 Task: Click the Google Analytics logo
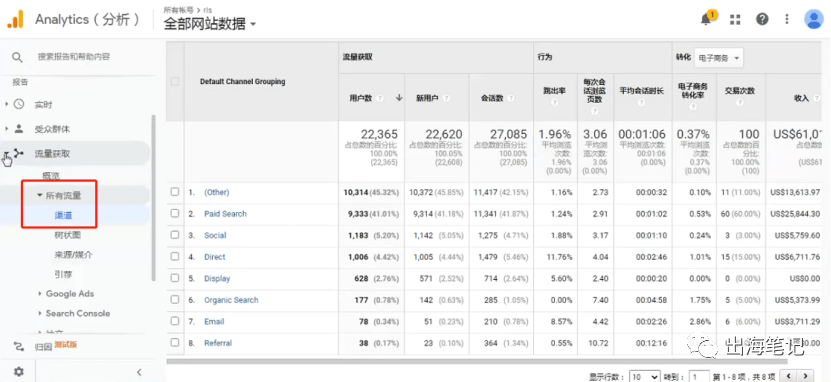[15, 20]
